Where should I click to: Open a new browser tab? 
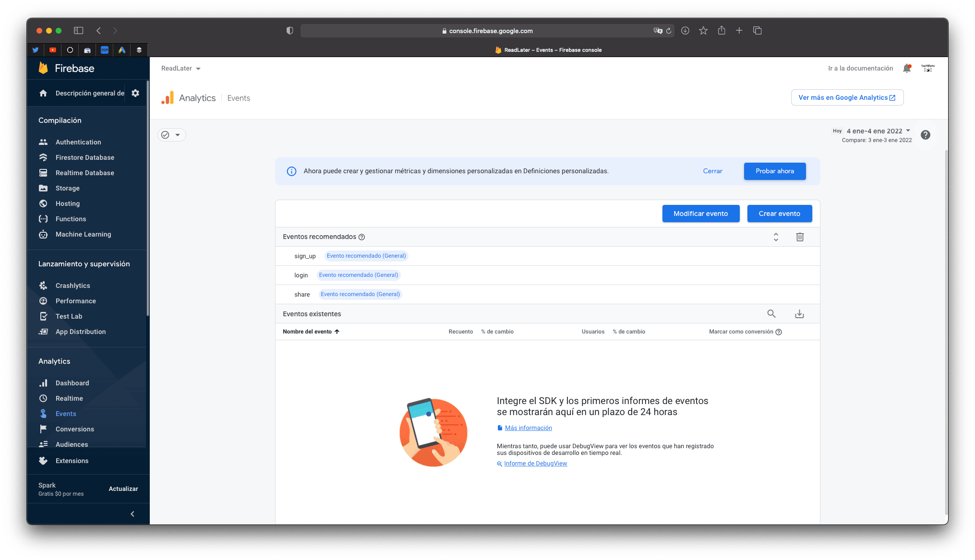click(739, 31)
